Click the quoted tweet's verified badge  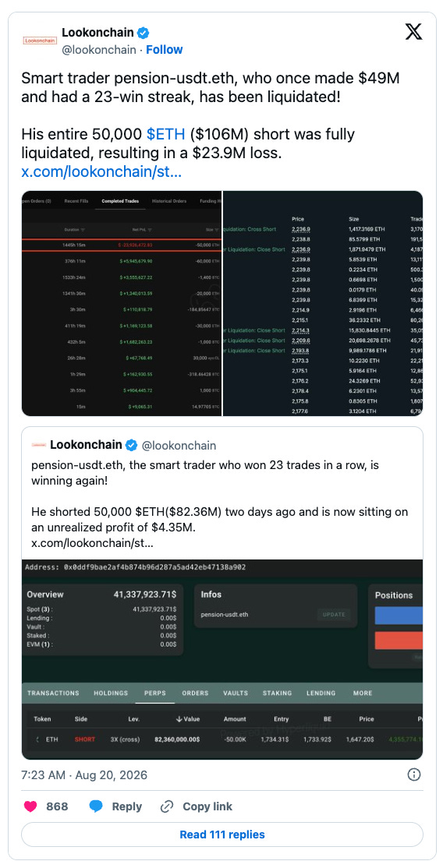click(x=131, y=445)
